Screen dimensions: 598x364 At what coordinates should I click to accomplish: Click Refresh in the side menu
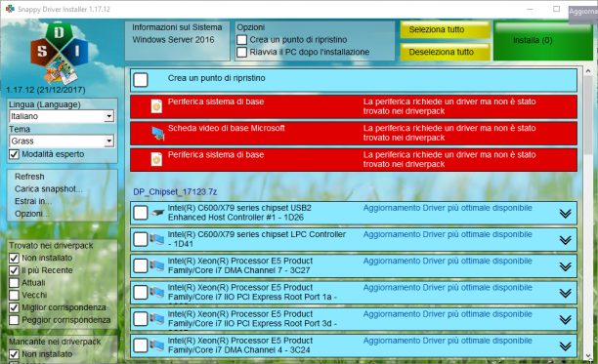(29, 177)
